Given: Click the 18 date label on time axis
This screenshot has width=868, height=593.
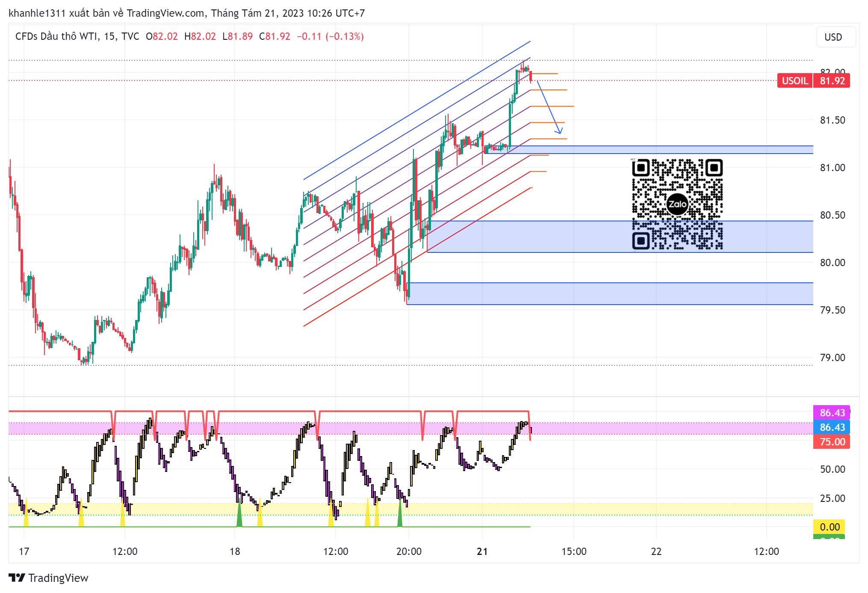Looking at the screenshot, I should [235, 551].
